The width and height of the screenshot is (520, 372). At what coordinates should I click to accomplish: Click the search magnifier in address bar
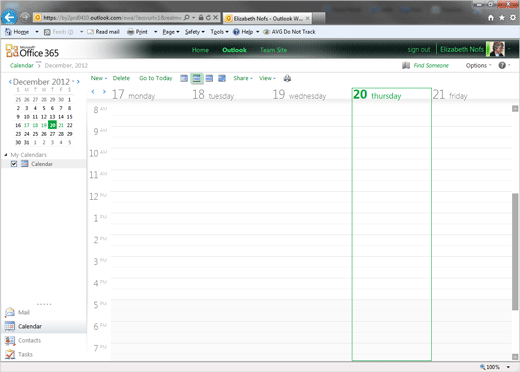pos(187,17)
